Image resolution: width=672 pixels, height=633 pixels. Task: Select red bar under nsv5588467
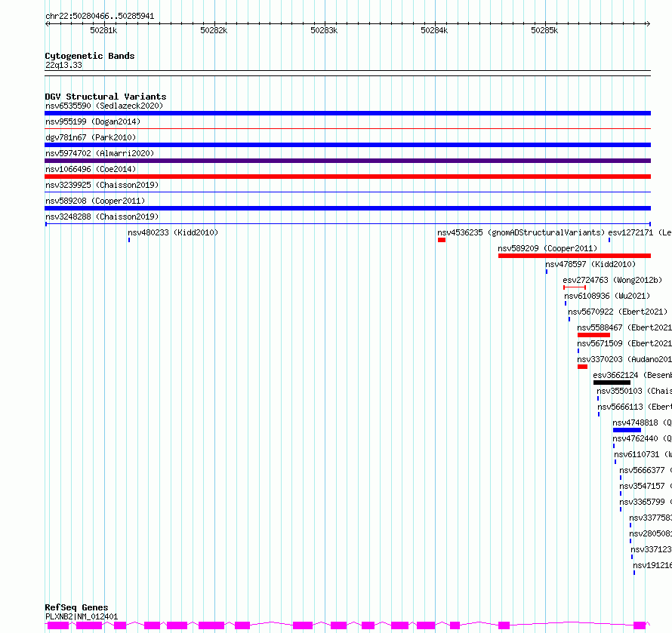[593, 335]
